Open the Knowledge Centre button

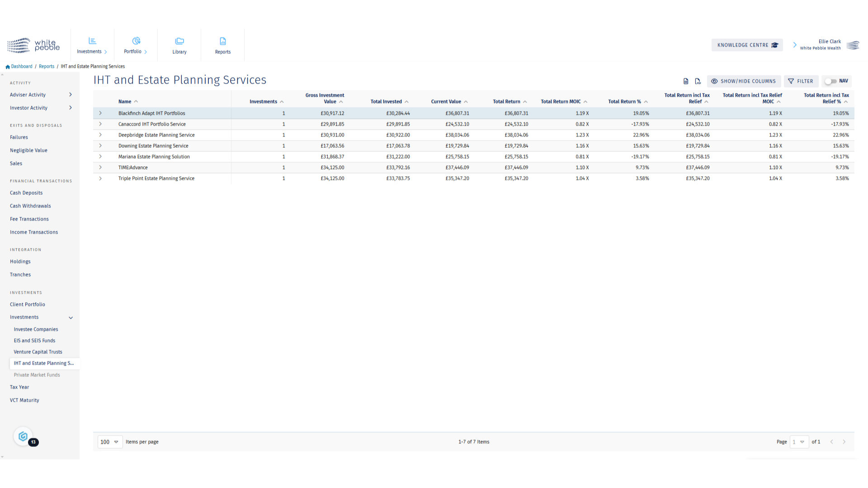(747, 45)
